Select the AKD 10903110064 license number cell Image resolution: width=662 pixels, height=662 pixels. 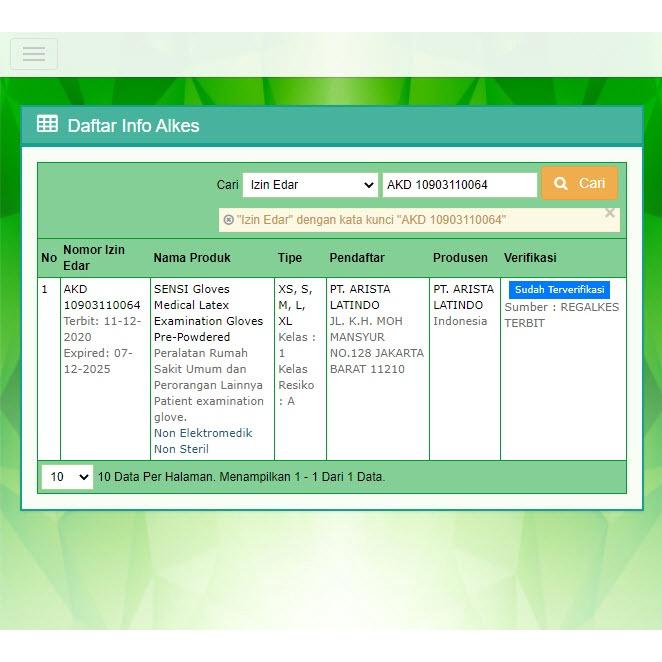point(101,297)
